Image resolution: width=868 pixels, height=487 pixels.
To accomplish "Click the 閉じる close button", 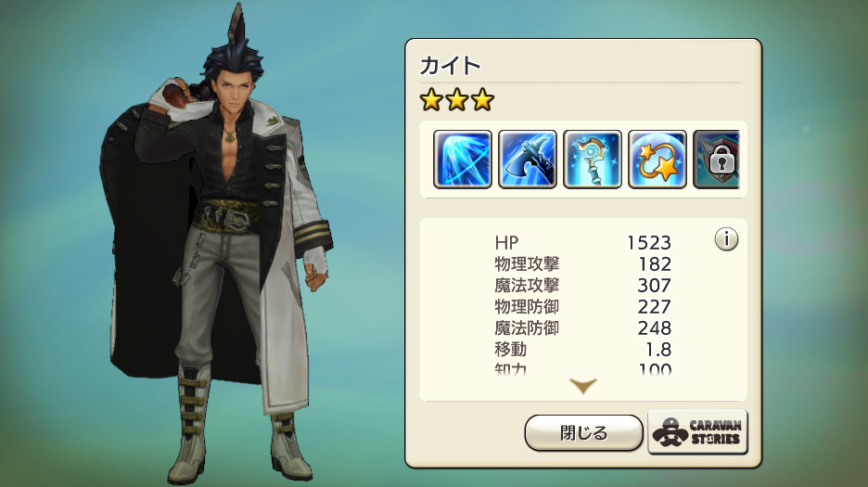I will tap(583, 432).
